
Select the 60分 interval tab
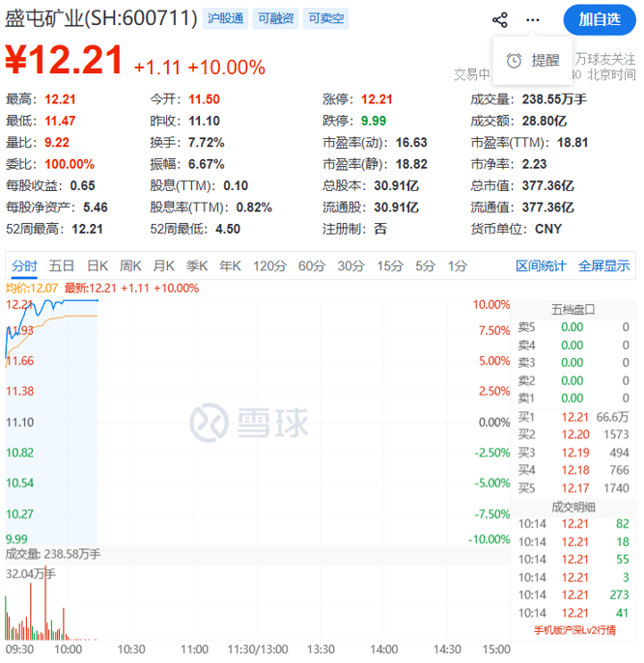point(312,266)
